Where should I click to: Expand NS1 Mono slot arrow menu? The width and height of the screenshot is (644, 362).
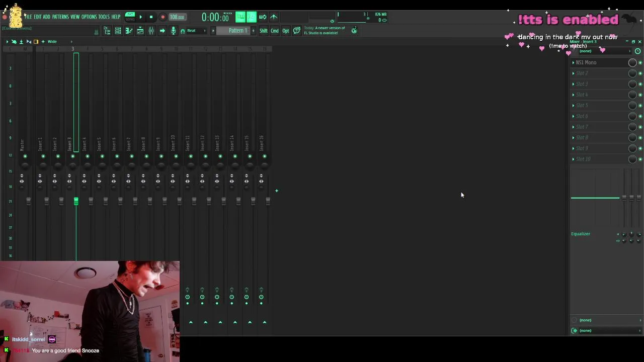click(573, 63)
